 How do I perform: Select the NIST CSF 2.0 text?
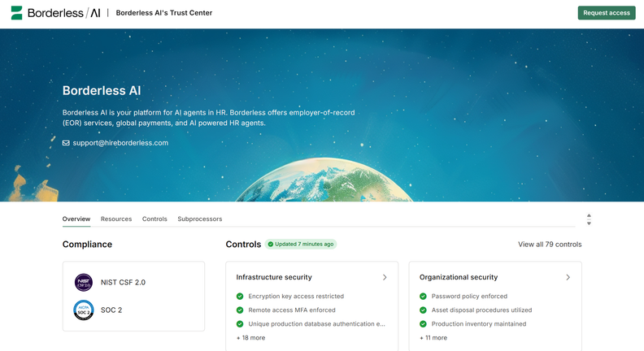(124, 283)
